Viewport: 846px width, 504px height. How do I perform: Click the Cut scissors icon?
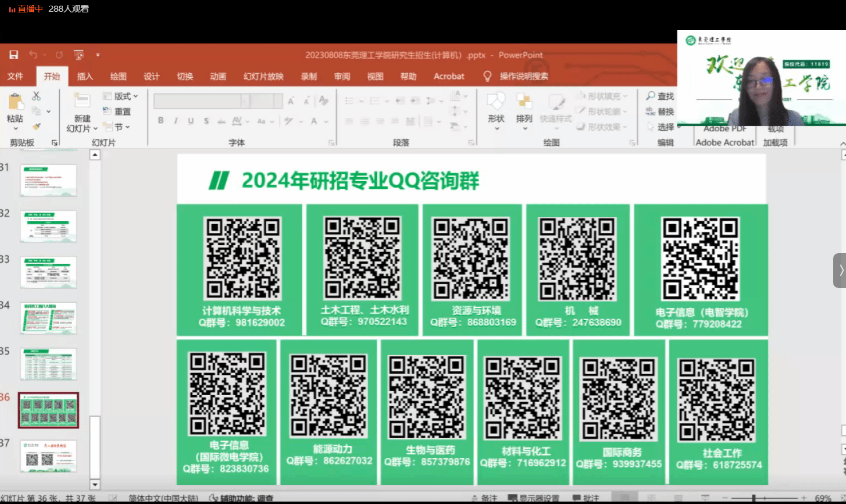point(36,96)
